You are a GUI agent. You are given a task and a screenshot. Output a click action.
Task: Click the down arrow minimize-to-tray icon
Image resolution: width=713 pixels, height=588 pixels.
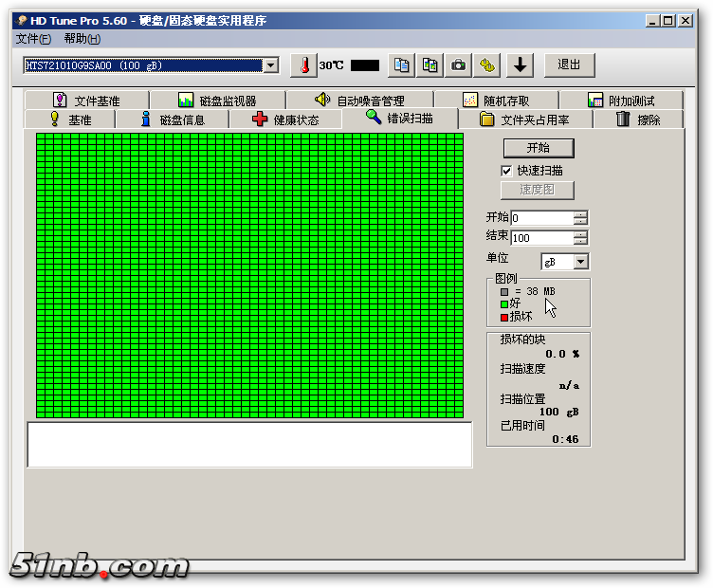click(x=520, y=65)
